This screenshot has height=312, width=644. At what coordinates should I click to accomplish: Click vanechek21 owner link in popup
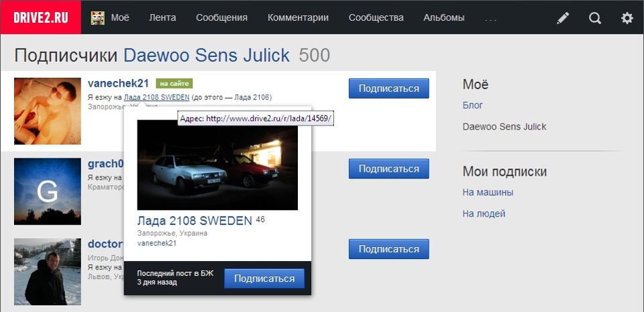(x=157, y=243)
